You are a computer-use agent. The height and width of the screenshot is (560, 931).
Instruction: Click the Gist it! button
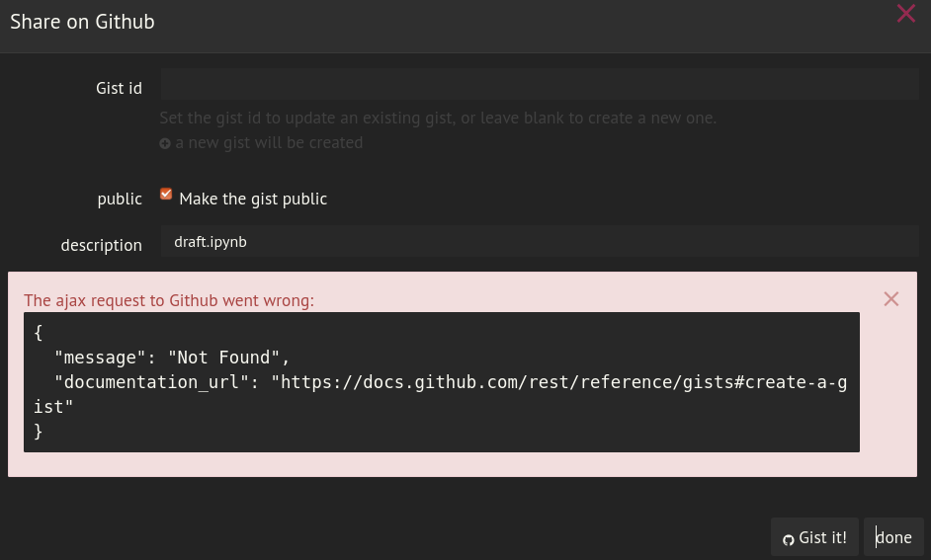(x=814, y=537)
